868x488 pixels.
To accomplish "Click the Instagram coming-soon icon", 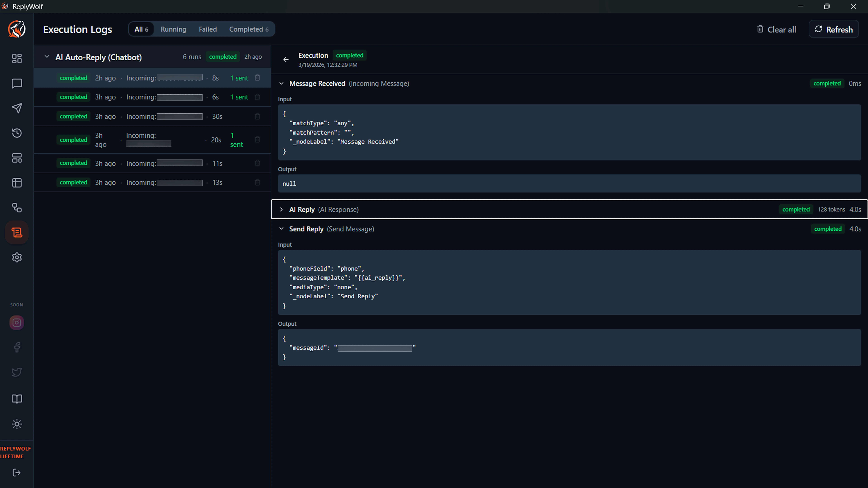I will pyautogui.click(x=17, y=323).
